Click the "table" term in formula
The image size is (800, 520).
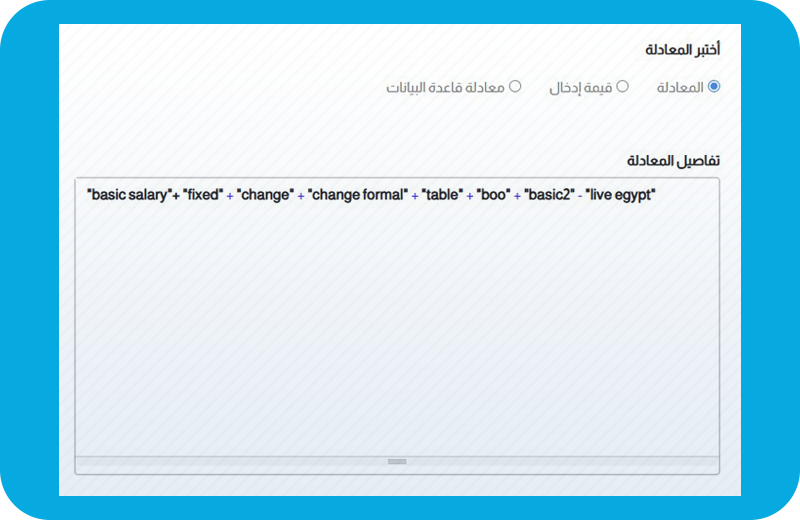tap(441, 195)
